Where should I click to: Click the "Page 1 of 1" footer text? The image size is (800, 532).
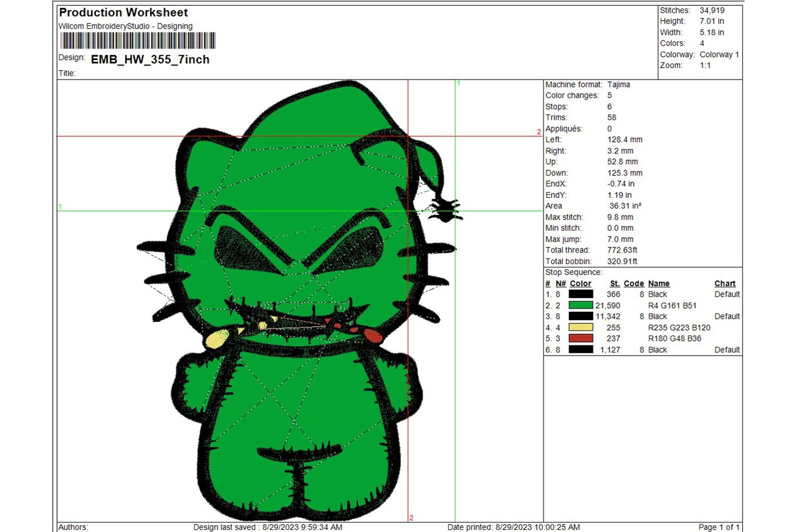click(719, 527)
